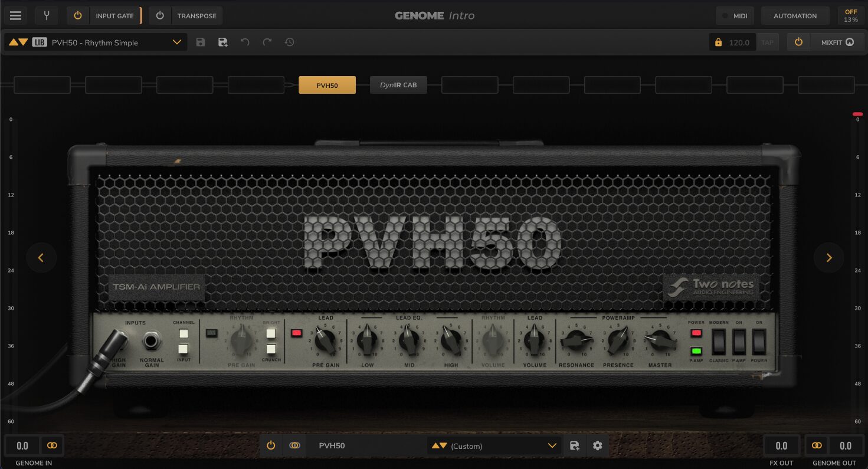Open the preset history

click(x=289, y=42)
